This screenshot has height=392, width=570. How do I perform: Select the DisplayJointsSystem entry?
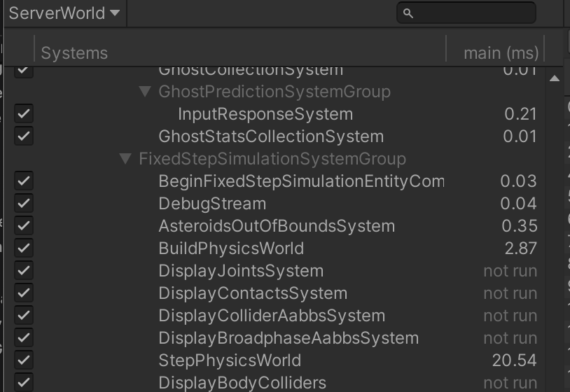click(241, 271)
